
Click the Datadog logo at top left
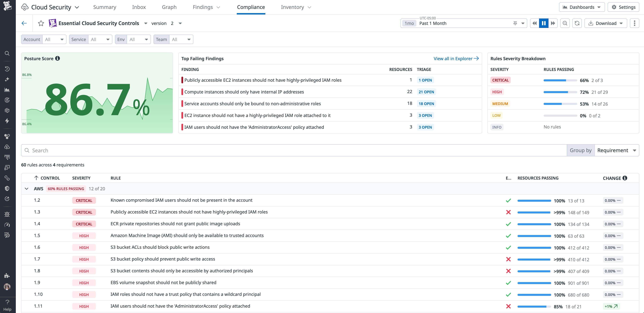(7, 6)
